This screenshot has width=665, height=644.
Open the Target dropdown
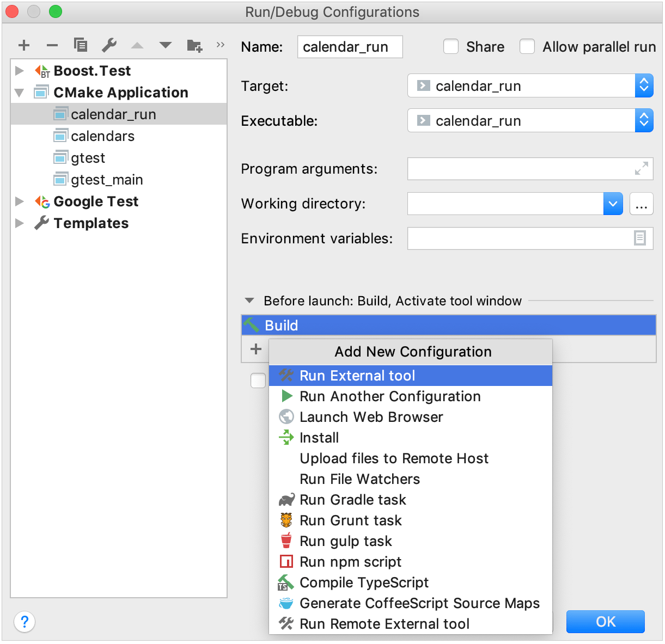(x=644, y=85)
